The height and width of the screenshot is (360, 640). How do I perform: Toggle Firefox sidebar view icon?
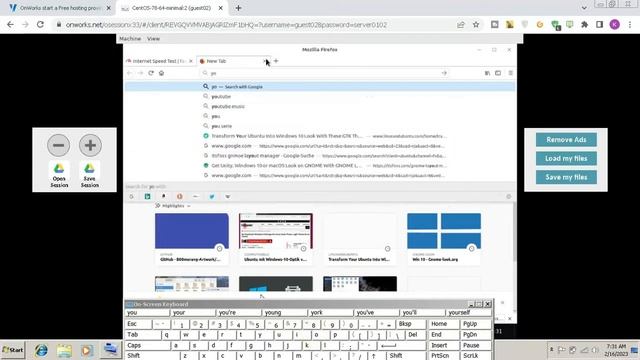pos(498,73)
